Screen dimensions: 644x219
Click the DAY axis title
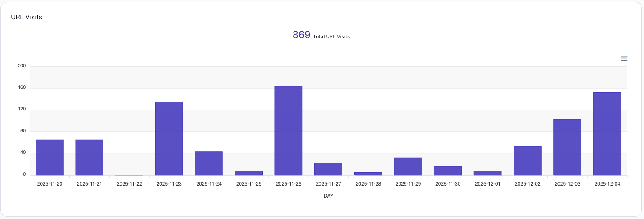click(328, 196)
